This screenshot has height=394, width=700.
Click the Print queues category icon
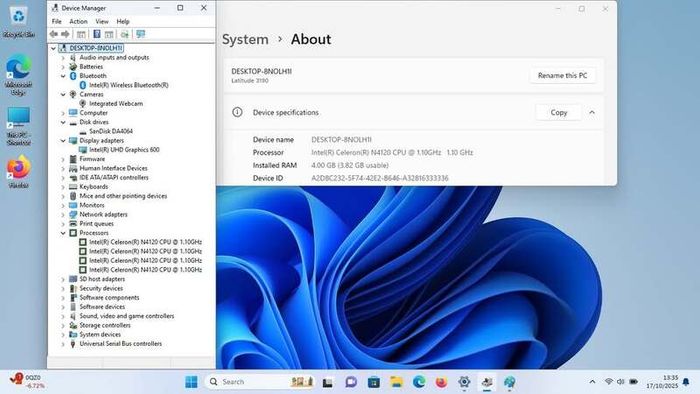click(73, 224)
